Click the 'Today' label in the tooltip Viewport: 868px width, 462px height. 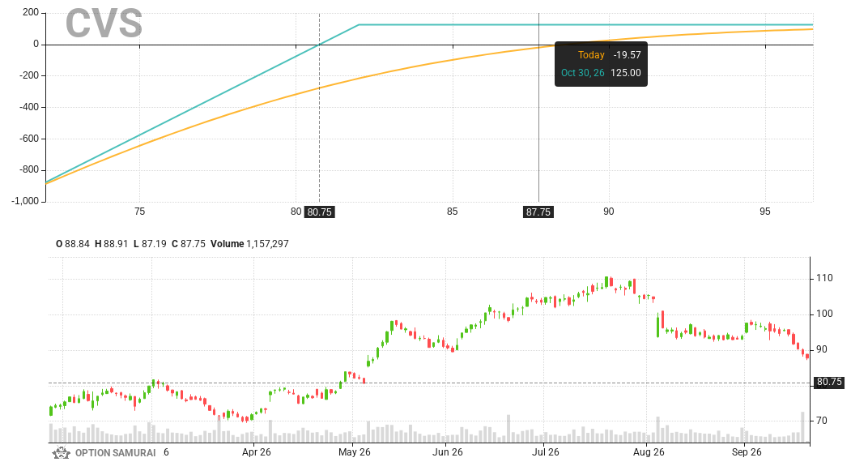(591, 55)
